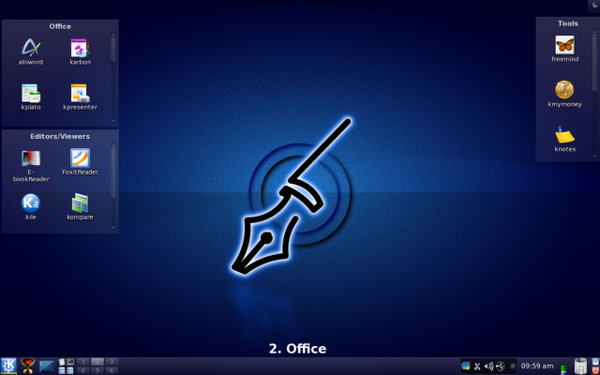Open the KDE Kickoff application launcher
Viewport: 600px width, 375px height.
point(8,366)
